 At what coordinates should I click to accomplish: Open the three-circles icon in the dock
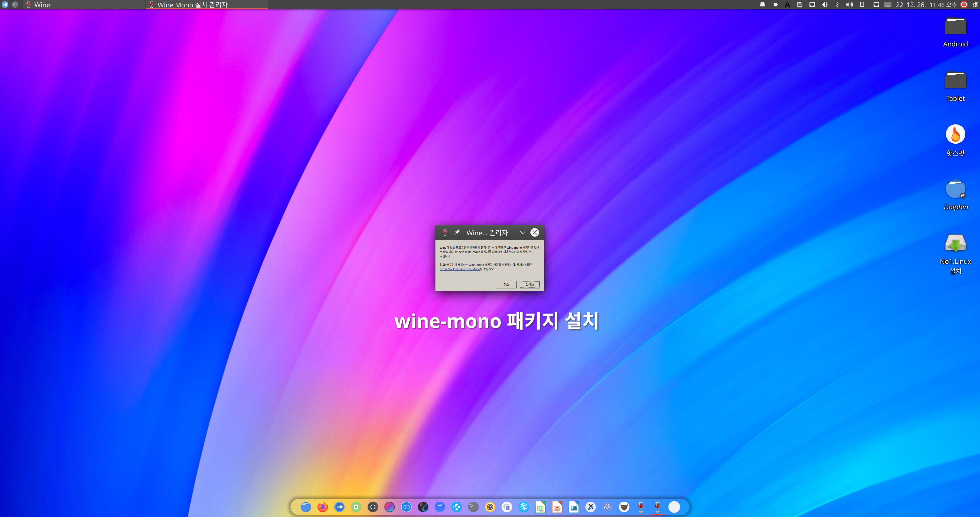tap(607, 507)
